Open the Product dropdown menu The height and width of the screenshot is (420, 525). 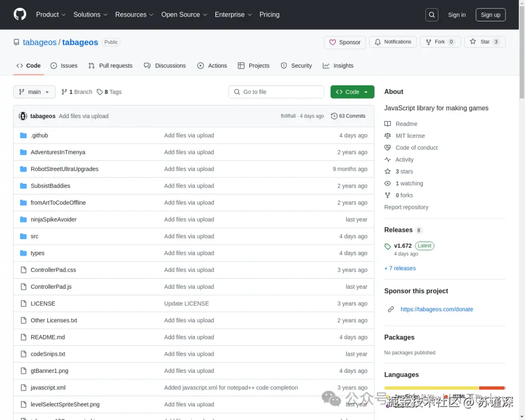pyautogui.click(x=51, y=15)
